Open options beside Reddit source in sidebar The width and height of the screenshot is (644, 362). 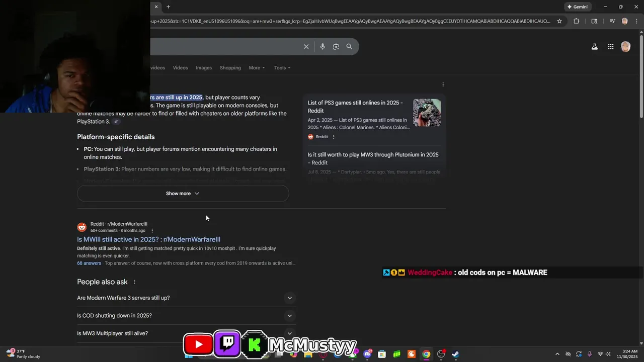(x=334, y=137)
